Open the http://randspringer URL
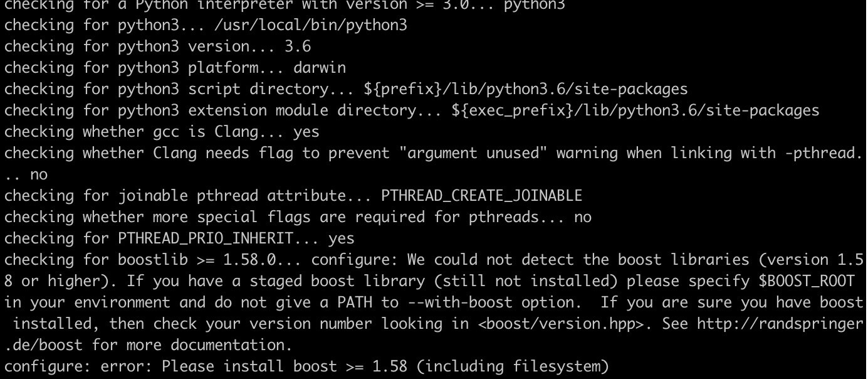The image size is (868, 379). [x=780, y=324]
